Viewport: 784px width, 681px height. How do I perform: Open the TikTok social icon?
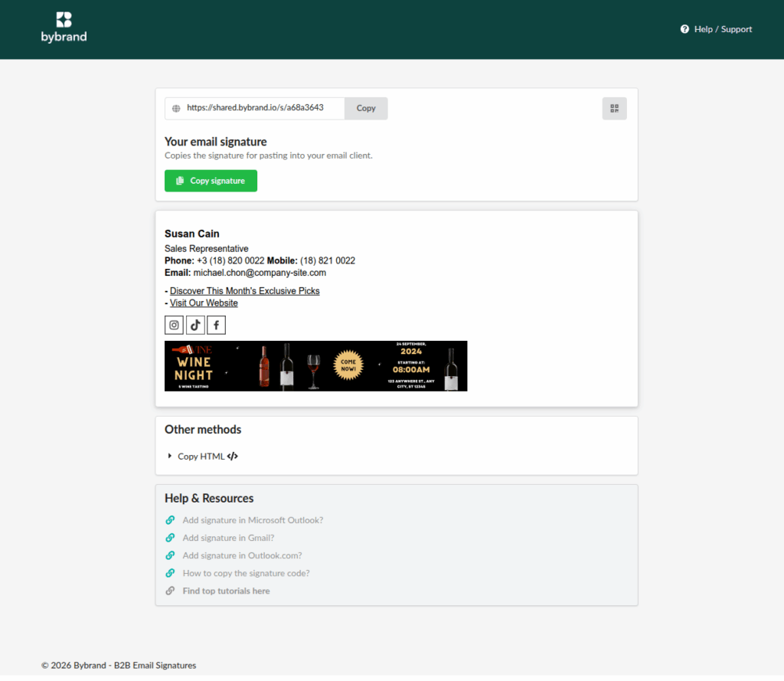195,326
